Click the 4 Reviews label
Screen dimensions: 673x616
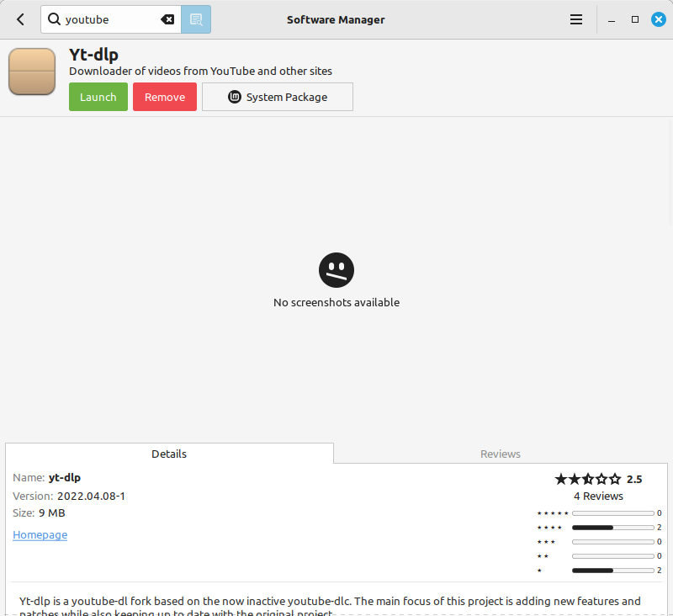pyautogui.click(x=598, y=497)
